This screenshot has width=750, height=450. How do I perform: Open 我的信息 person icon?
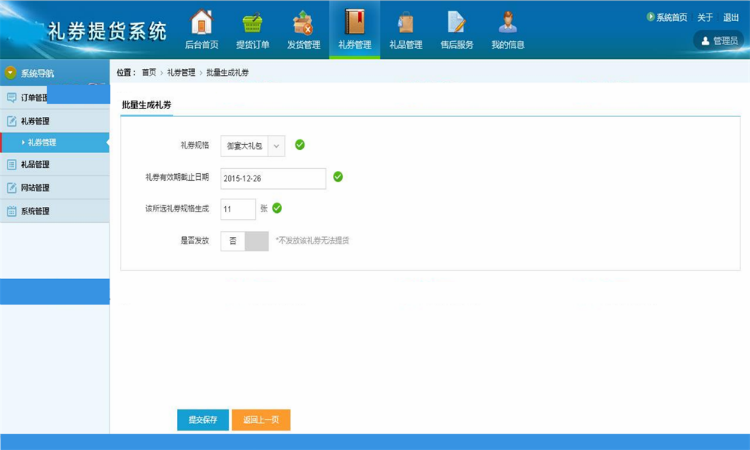pyautogui.click(x=507, y=24)
